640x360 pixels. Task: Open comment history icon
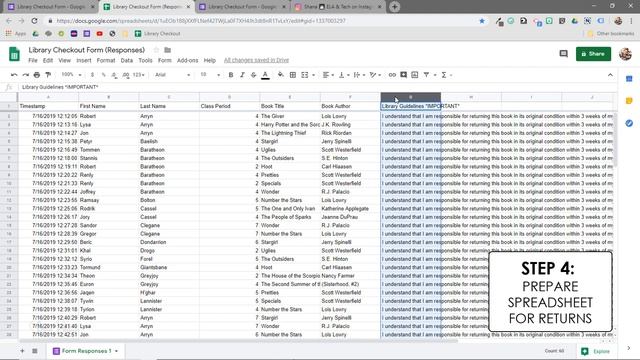coord(564,54)
